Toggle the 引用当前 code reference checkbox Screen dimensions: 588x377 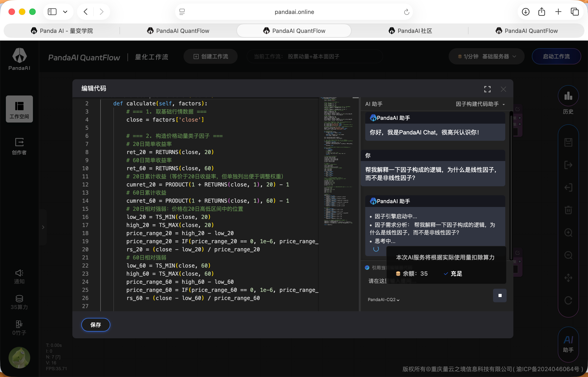(x=367, y=268)
